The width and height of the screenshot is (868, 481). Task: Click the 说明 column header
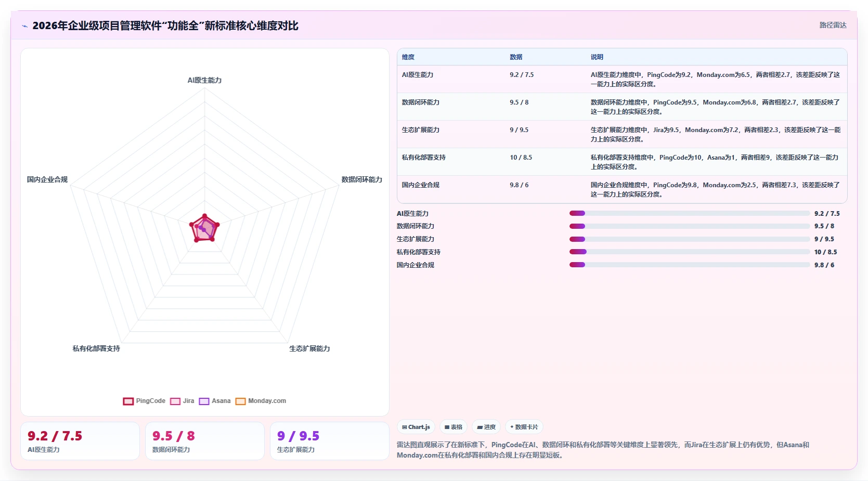click(597, 57)
